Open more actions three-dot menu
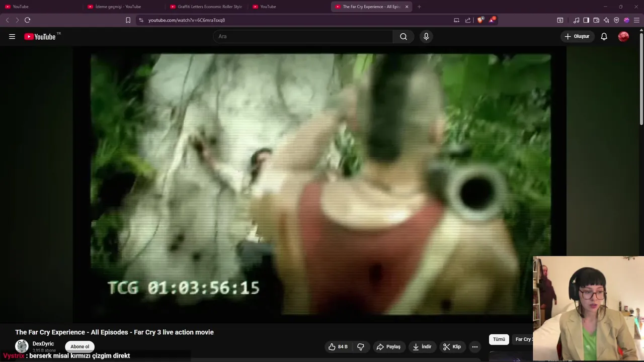The height and width of the screenshot is (362, 644). coord(475,346)
